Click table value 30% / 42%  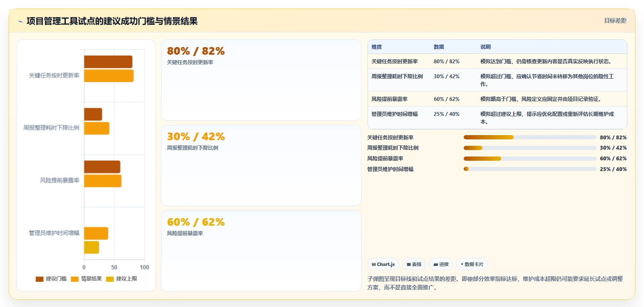pyautogui.click(x=446, y=76)
